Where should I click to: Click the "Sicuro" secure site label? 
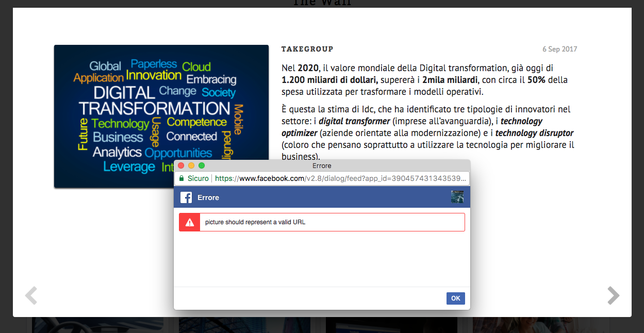198,178
